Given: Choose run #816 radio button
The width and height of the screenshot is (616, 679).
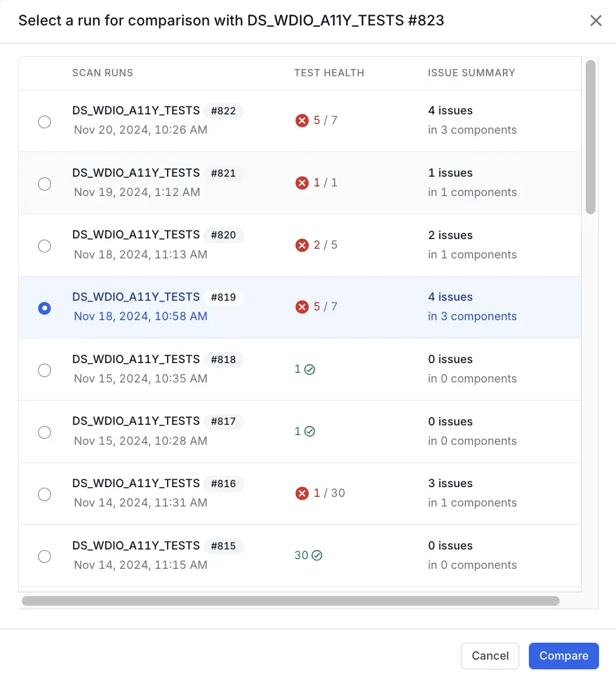Looking at the screenshot, I should tap(44, 494).
